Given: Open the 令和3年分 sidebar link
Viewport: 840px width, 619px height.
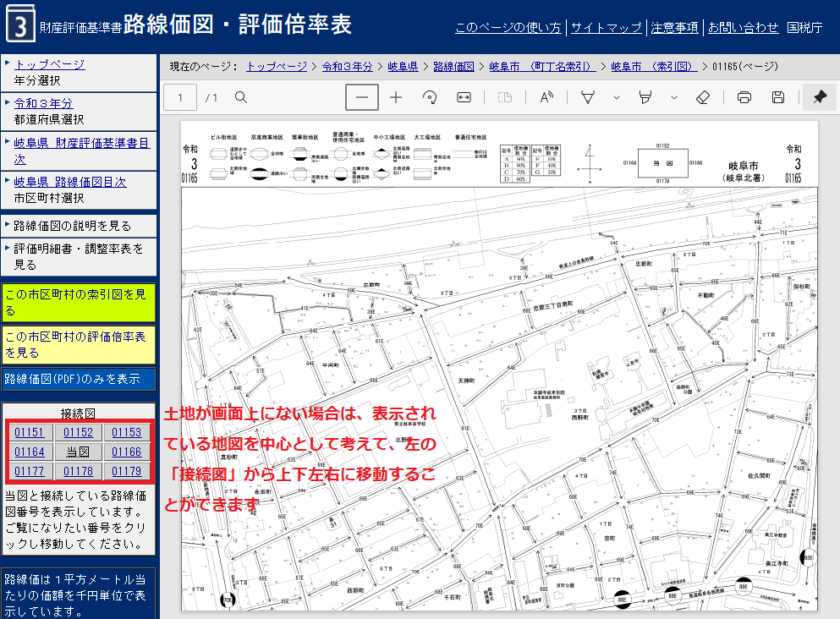Looking at the screenshot, I should click(43, 103).
